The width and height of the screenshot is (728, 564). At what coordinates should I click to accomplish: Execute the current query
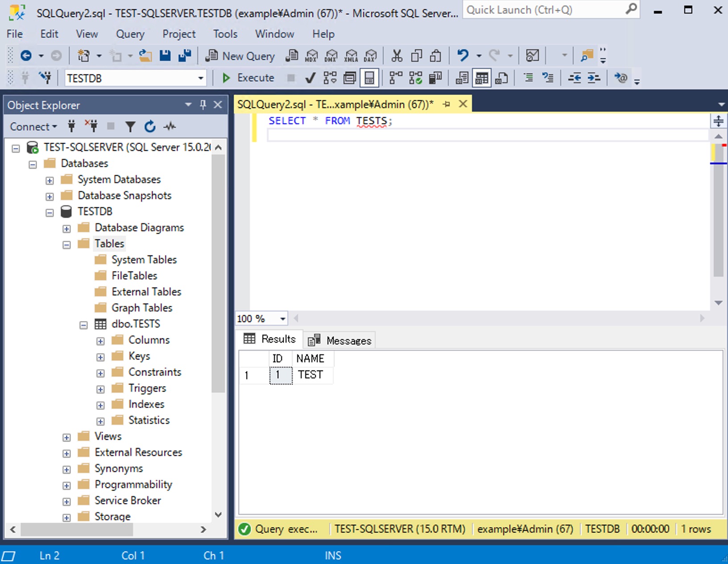tap(248, 78)
